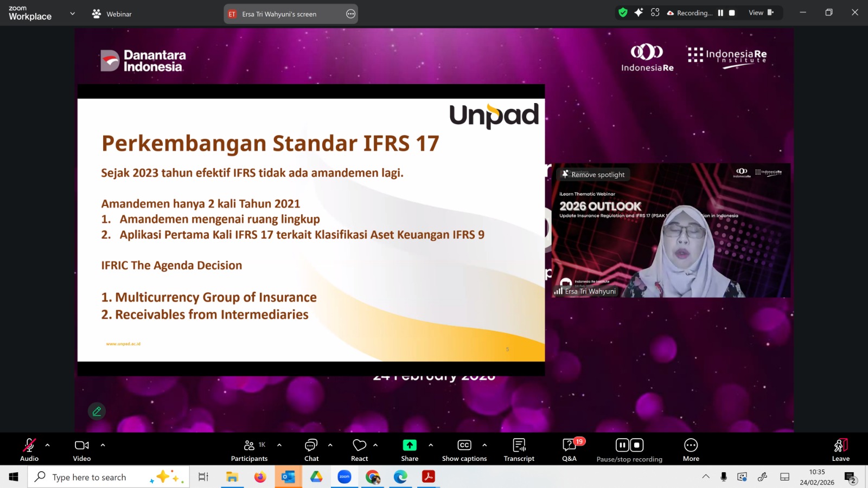Click the annotation pencil icon
868x488 pixels.
pyautogui.click(x=97, y=411)
